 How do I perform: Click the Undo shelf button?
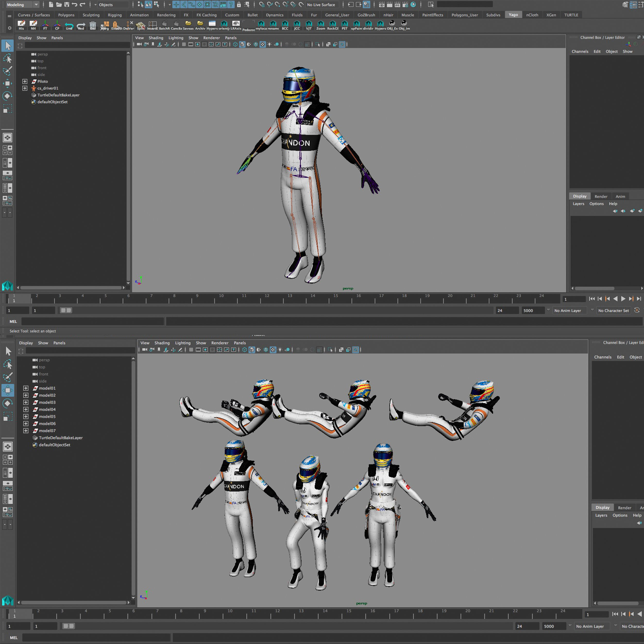[69, 25]
